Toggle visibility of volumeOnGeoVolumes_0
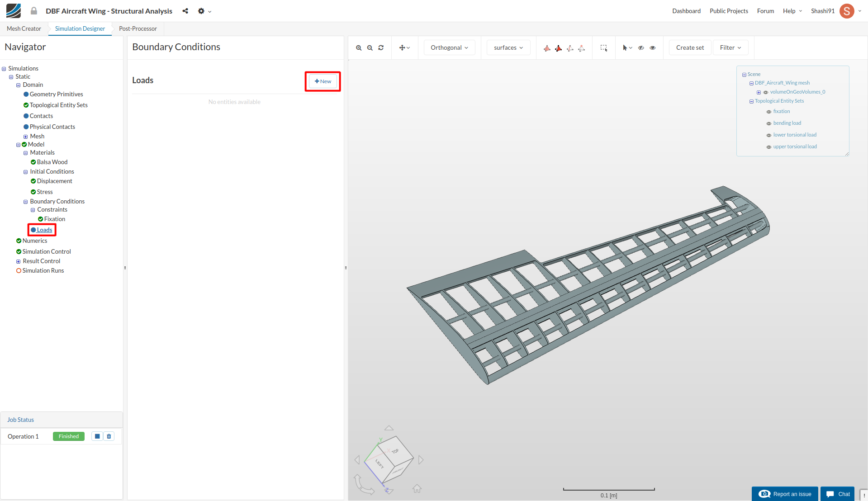Image resolution: width=868 pixels, height=501 pixels. pos(766,92)
